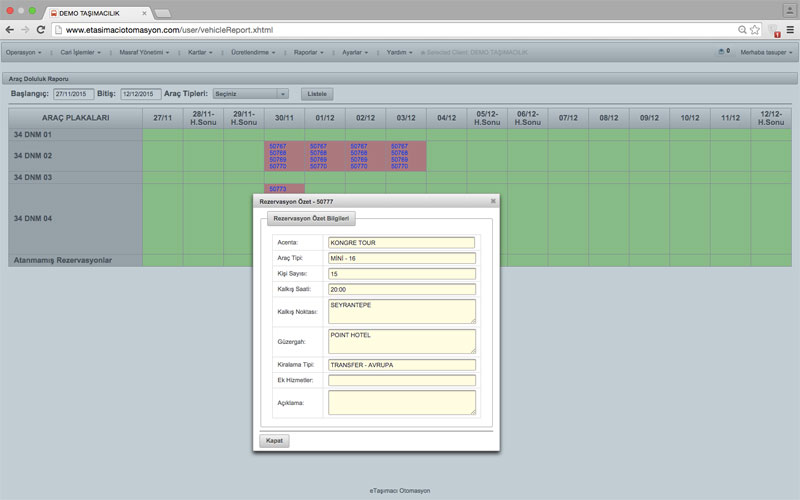
Task: Click the 27/11 date column header
Action: [163, 118]
